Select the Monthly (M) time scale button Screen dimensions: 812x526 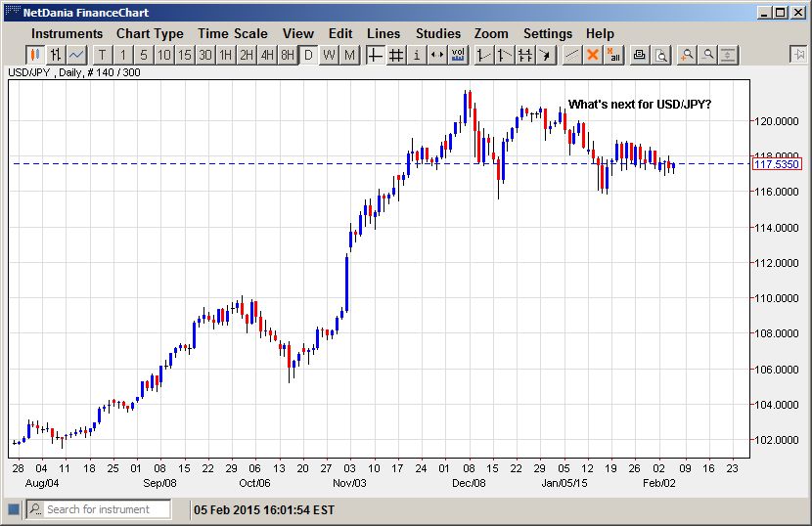tap(350, 55)
